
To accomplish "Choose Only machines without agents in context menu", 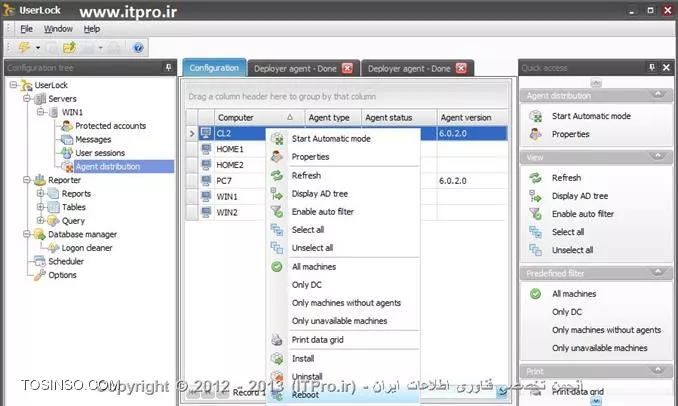I will pos(343,303).
